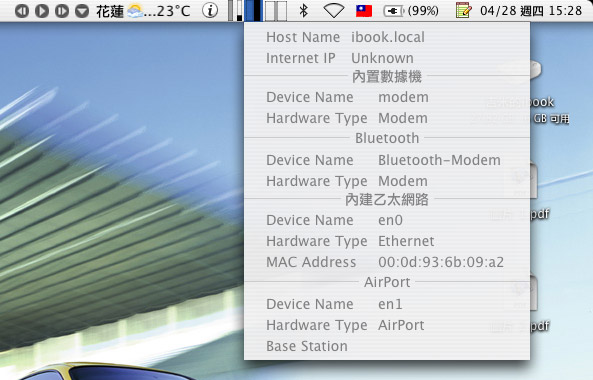Click the bar meter with black bottom fill

coord(239,11)
